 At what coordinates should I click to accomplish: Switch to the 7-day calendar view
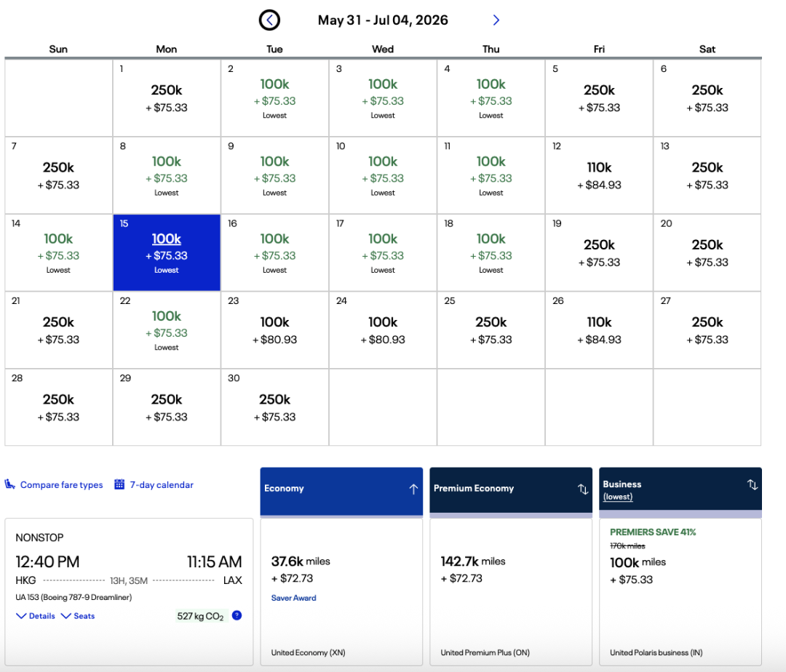point(162,485)
